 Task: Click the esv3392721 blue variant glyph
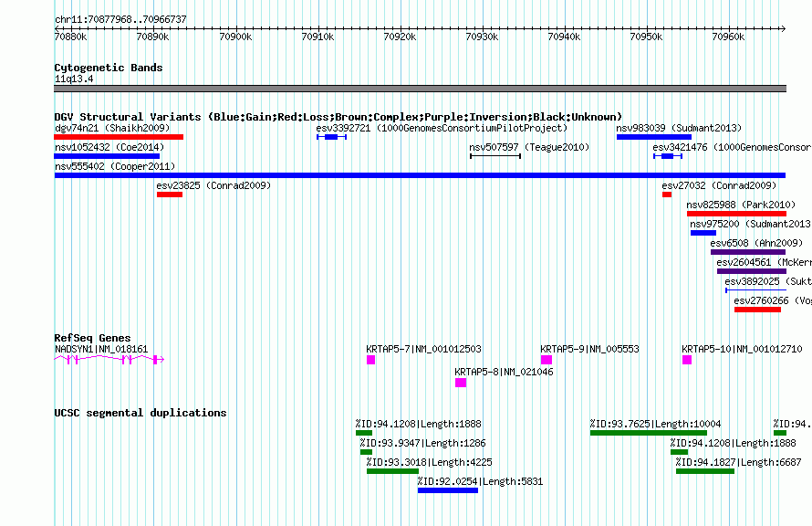pos(331,137)
